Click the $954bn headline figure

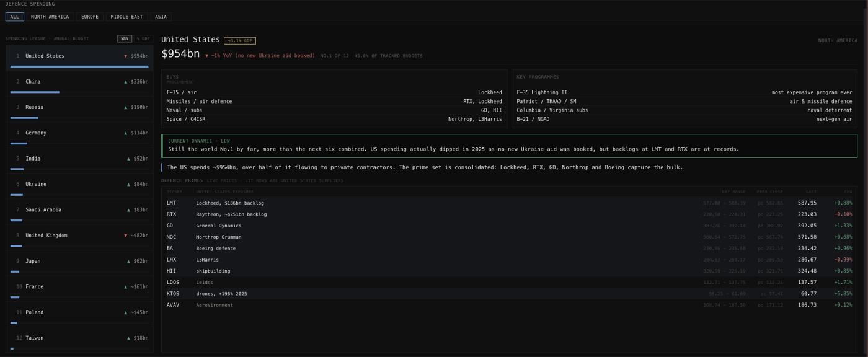(180, 54)
